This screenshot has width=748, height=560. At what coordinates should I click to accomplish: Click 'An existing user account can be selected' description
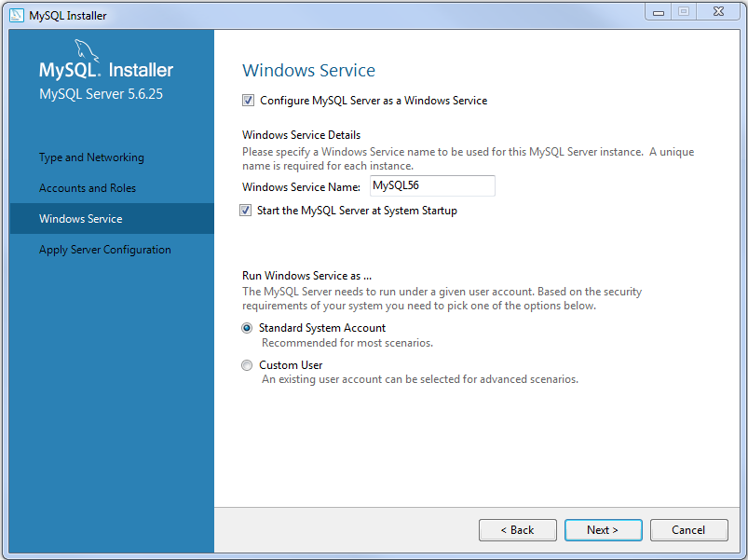(420, 379)
